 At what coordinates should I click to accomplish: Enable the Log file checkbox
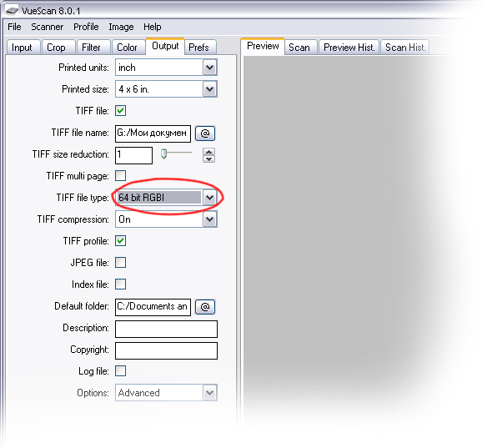tap(120, 370)
